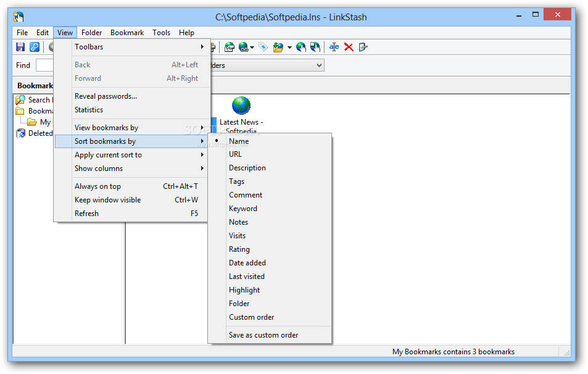The image size is (588, 374).
Task: Sort bookmarks by Notes
Action: pyautogui.click(x=270, y=222)
